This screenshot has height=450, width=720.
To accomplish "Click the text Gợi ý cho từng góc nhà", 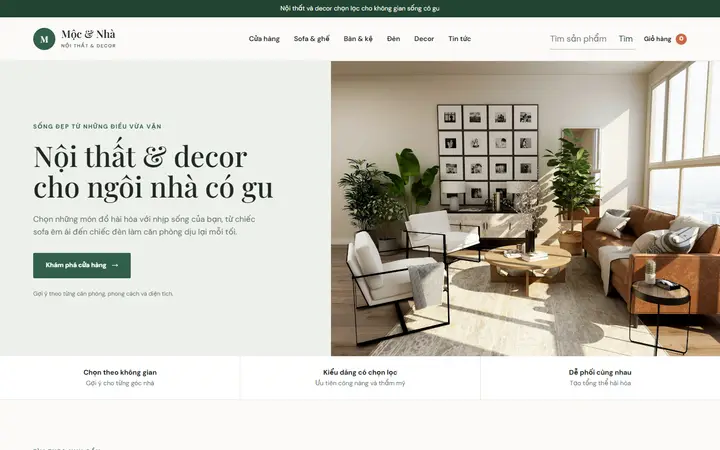I will [x=120, y=383].
